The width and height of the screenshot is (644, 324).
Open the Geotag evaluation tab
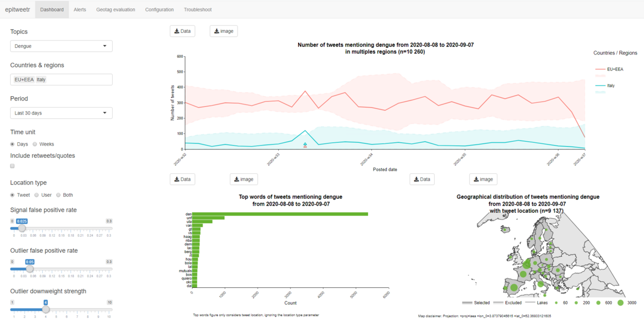pyautogui.click(x=115, y=9)
